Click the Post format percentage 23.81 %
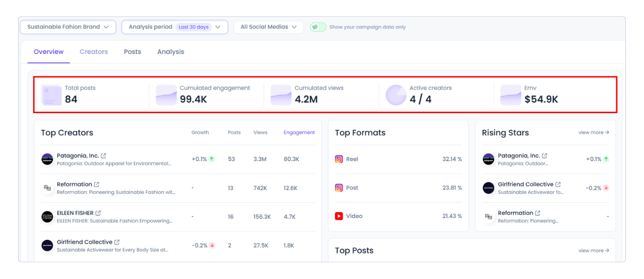The height and width of the screenshot is (279, 644). (x=452, y=188)
